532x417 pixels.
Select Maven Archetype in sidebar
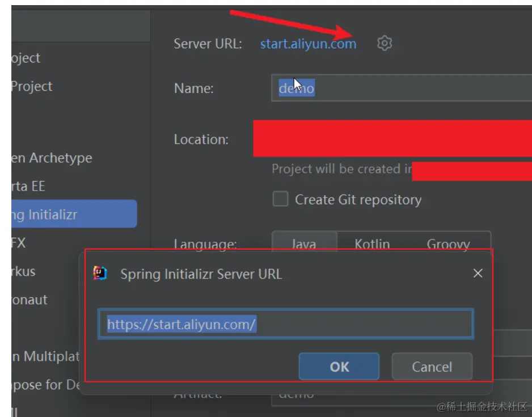pos(52,158)
